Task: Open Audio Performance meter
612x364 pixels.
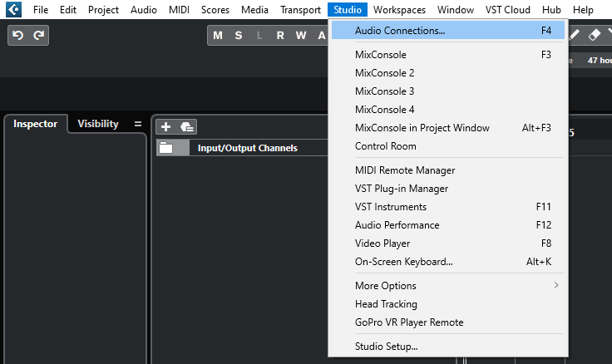Action: [448, 225]
